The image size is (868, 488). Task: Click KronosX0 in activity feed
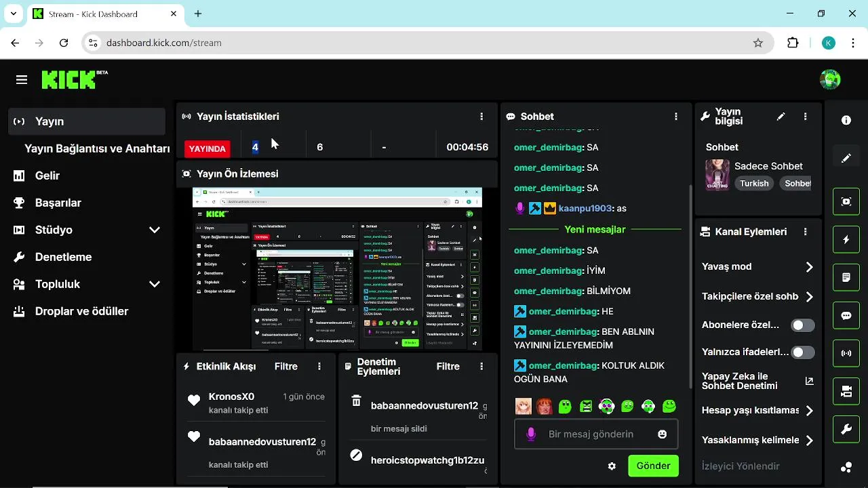coord(231,396)
